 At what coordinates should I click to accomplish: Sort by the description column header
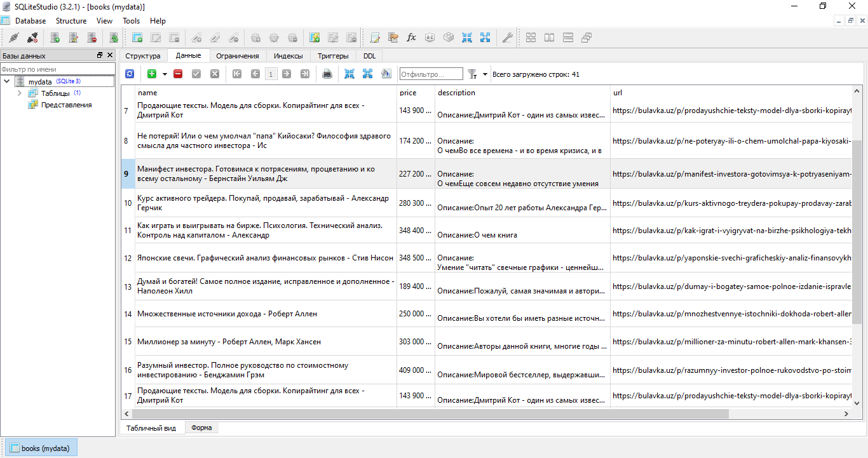point(522,92)
